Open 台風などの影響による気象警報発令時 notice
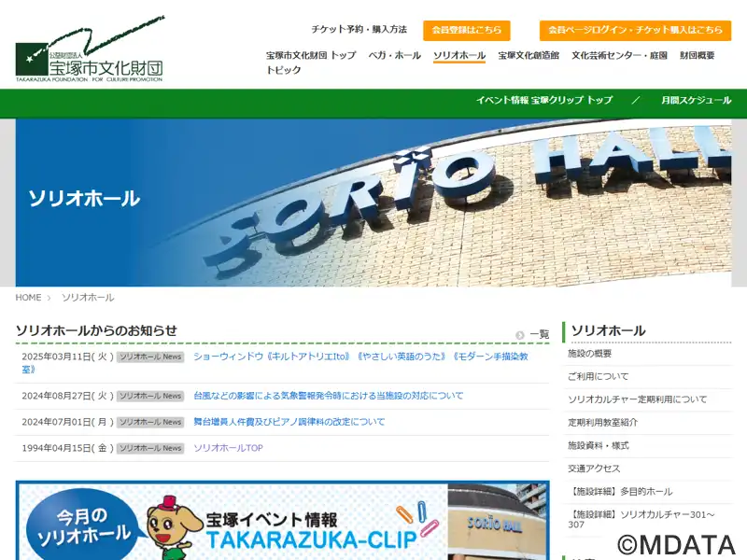Screen dimensions: 747x560 click(x=329, y=396)
